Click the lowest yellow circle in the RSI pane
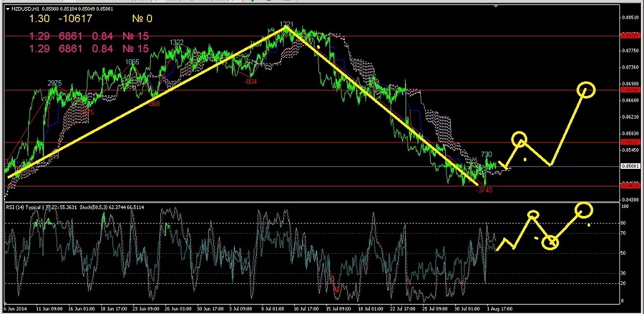 [550, 242]
